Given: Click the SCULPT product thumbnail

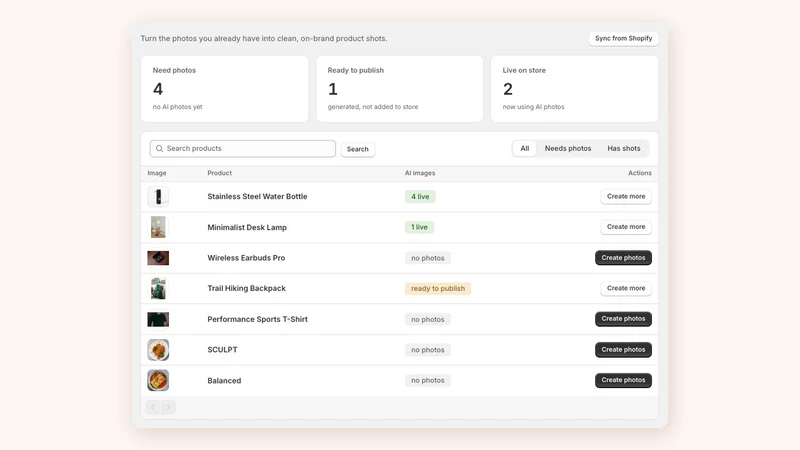Looking at the screenshot, I should click(158, 350).
